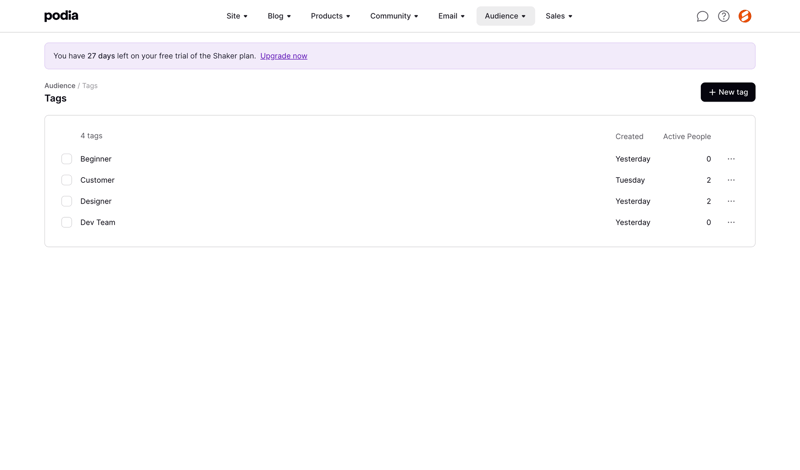This screenshot has width=800, height=470.
Task: Open the help question mark icon
Action: [723, 16]
